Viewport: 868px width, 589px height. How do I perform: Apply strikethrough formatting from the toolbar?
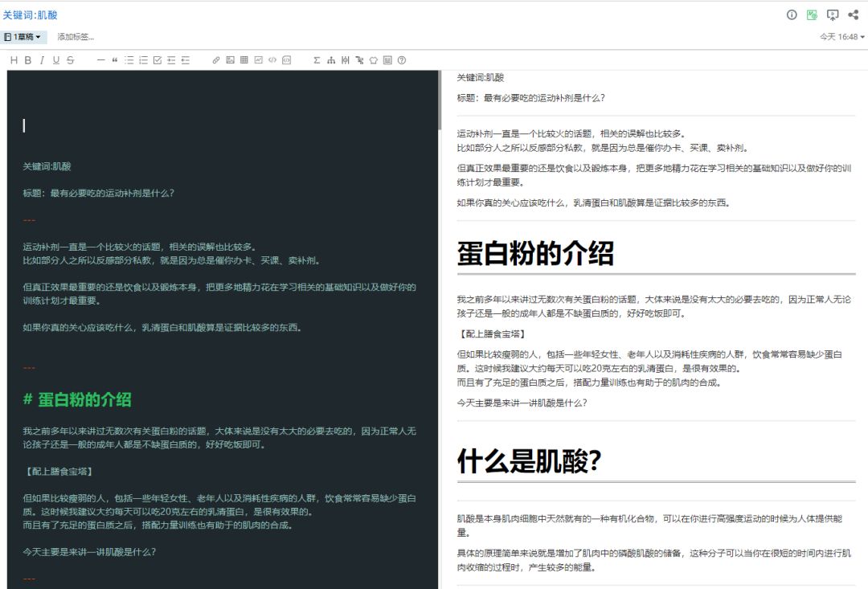coord(70,60)
